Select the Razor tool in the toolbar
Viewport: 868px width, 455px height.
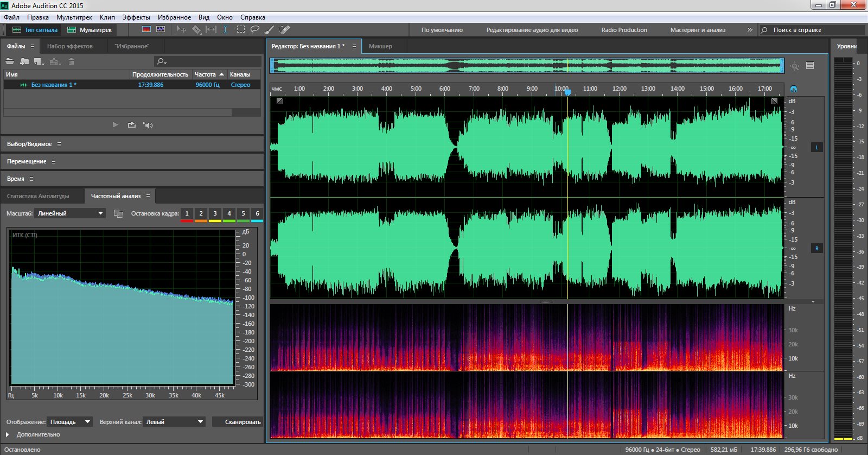point(196,30)
